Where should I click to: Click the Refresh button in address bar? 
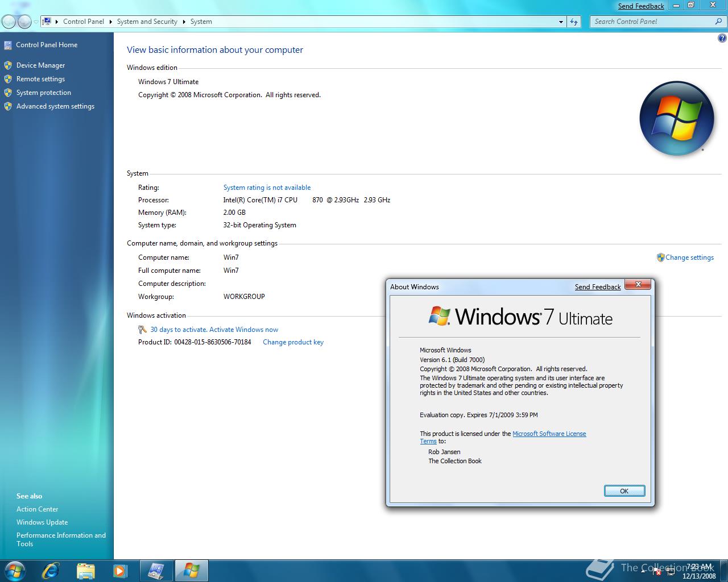[x=573, y=22]
